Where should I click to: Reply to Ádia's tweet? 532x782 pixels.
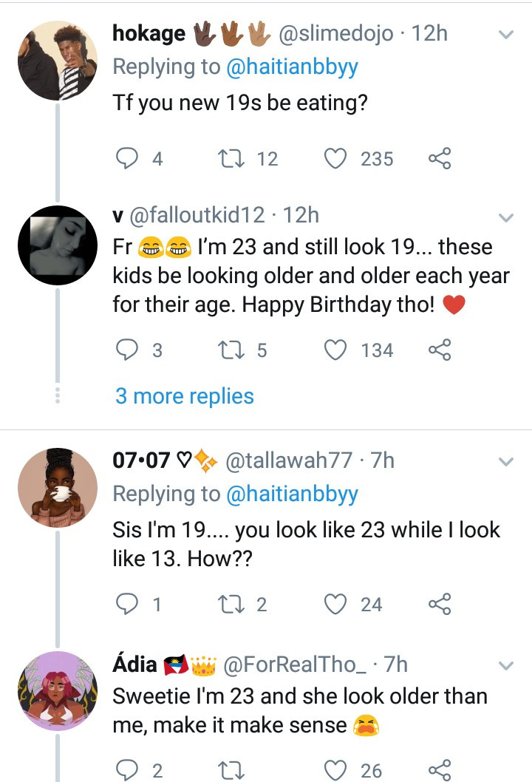click(129, 771)
